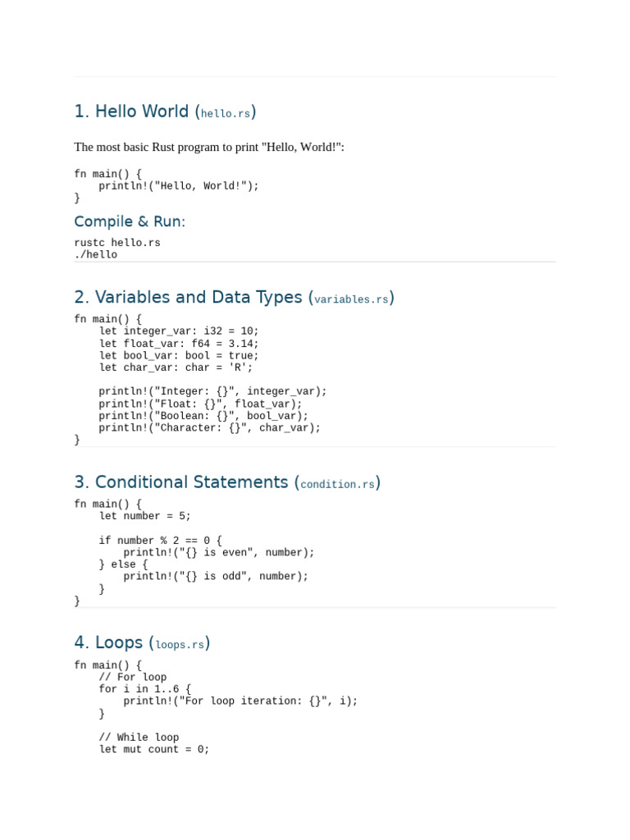Viewport: 630px width, 840px height.
Task: Click the condition.rs filename in heading
Action: pos(337,484)
